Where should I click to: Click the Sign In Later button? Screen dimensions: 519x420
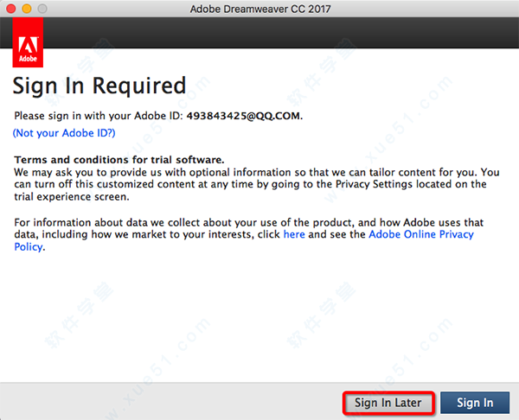point(388,403)
